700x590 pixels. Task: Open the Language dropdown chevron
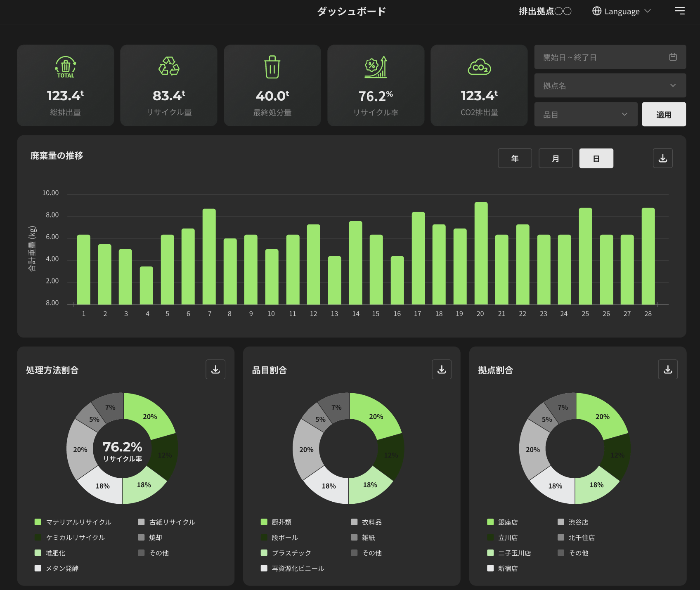click(x=648, y=11)
